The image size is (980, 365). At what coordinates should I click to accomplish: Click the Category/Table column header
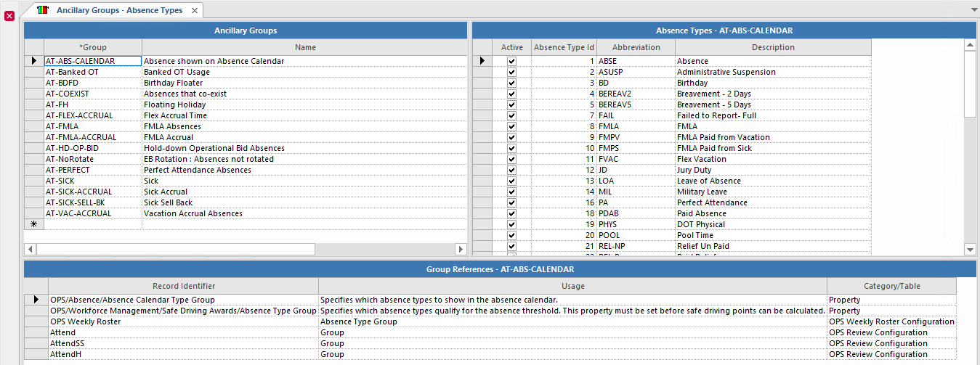(892, 286)
